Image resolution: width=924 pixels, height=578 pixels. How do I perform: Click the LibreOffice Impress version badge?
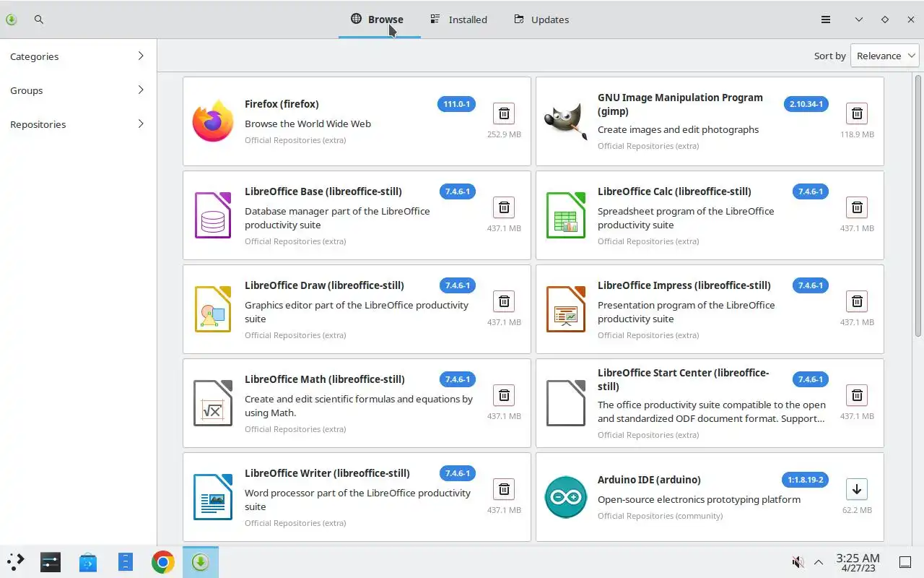pos(811,285)
